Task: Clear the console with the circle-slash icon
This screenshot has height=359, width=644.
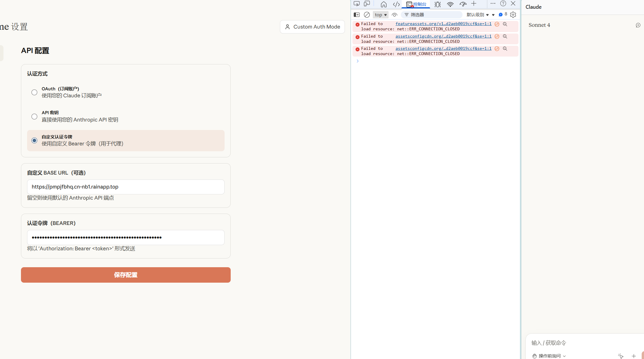Action: pyautogui.click(x=367, y=15)
